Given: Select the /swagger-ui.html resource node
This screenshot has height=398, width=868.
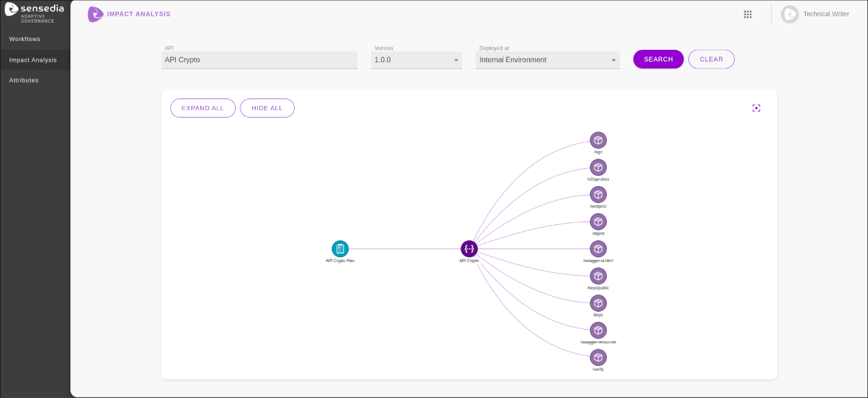Looking at the screenshot, I should coord(598,249).
